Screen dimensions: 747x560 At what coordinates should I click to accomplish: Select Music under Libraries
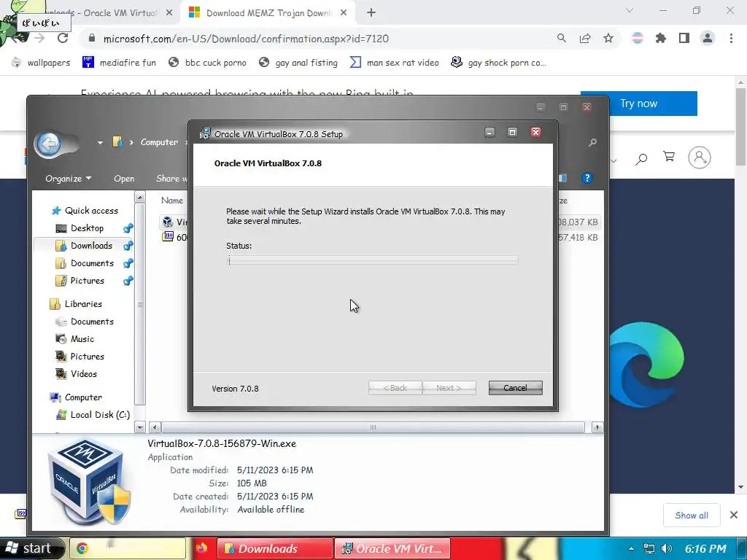[75, 339]
